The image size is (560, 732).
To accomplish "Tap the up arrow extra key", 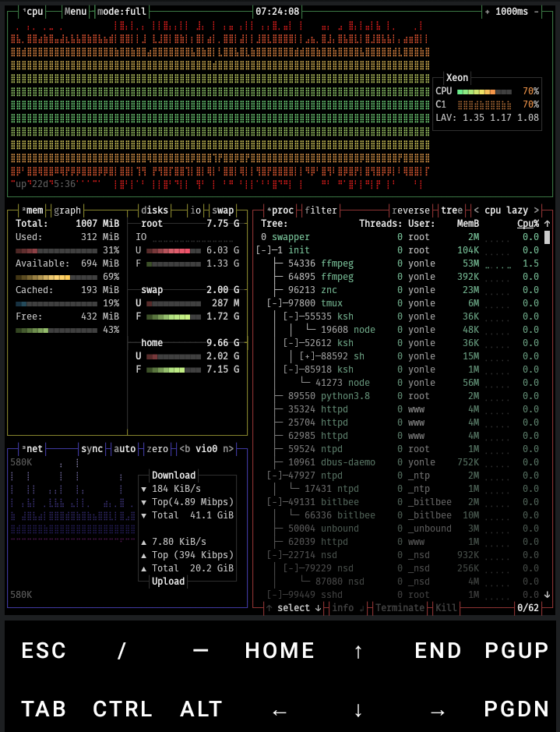I will click(x=358, y=652).
